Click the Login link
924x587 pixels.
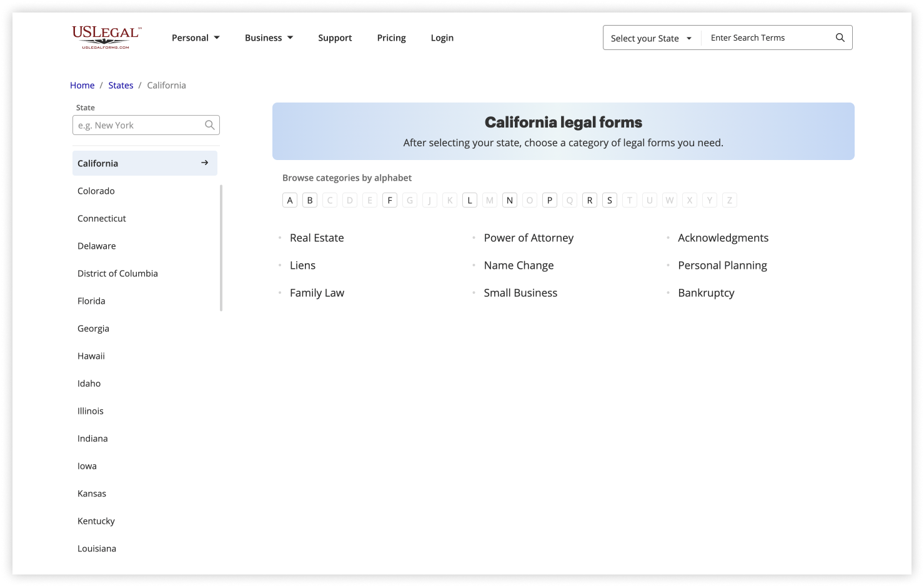coord(442,38)
